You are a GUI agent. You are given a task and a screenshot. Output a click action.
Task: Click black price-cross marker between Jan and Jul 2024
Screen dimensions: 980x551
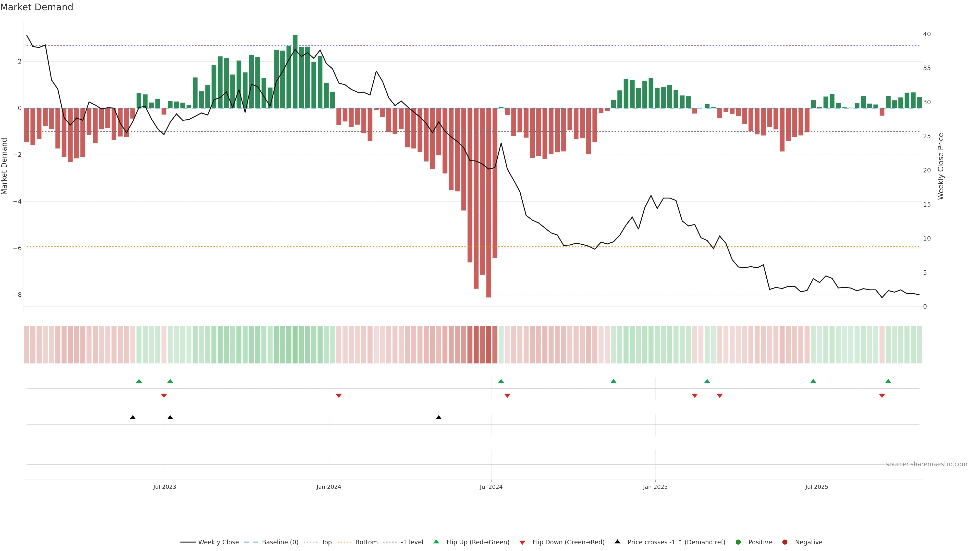tap(439, 418)
